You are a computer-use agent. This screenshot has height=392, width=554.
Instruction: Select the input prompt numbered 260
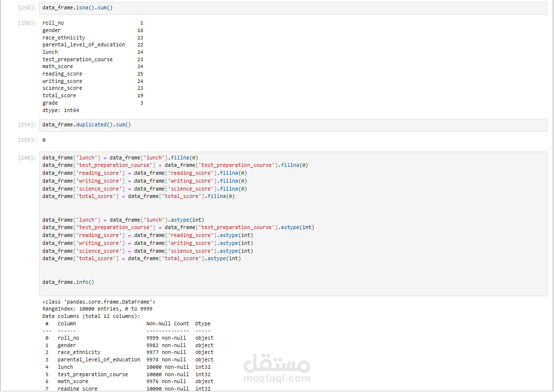[x=27, y=158]
